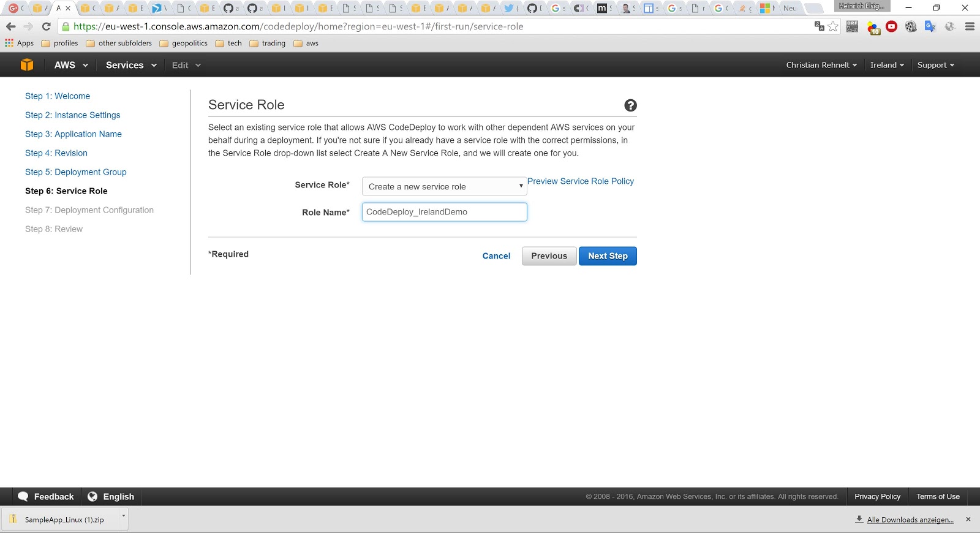The width and height of the screenshot is (980, 533).
Task: Reload the page with refresh icon
Action: pos(46,26)
